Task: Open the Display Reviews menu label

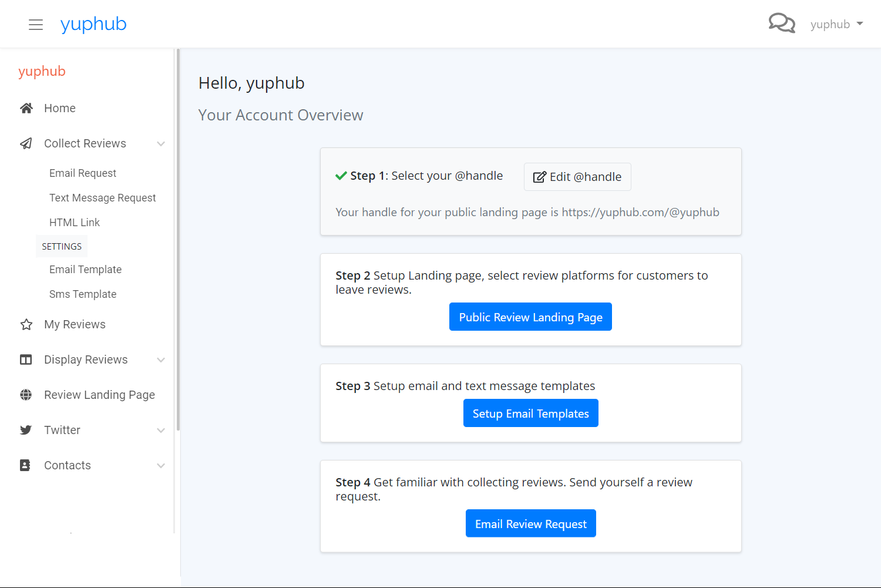Action: tap(86, 359)
